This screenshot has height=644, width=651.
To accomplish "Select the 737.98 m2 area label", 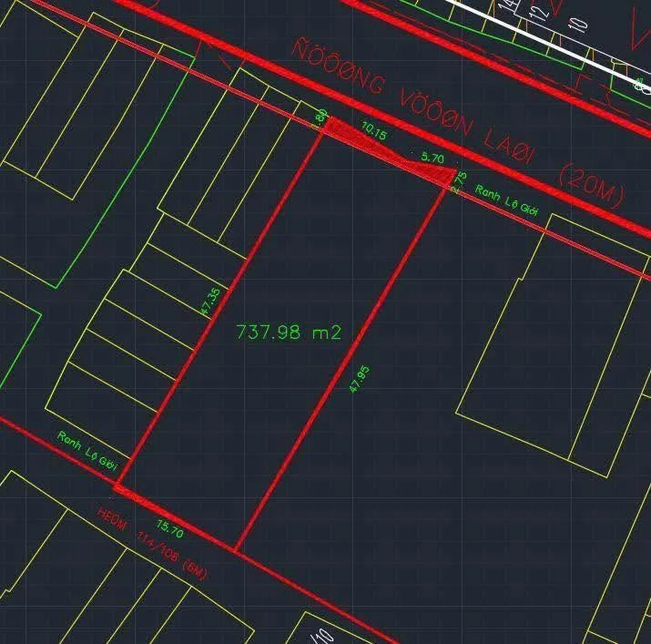I will tap(289, 332).
